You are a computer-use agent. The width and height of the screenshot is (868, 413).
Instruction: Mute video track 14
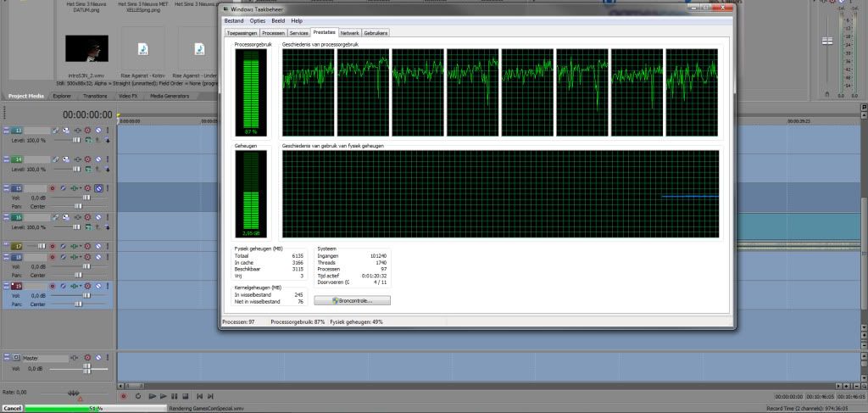(98, 159)
